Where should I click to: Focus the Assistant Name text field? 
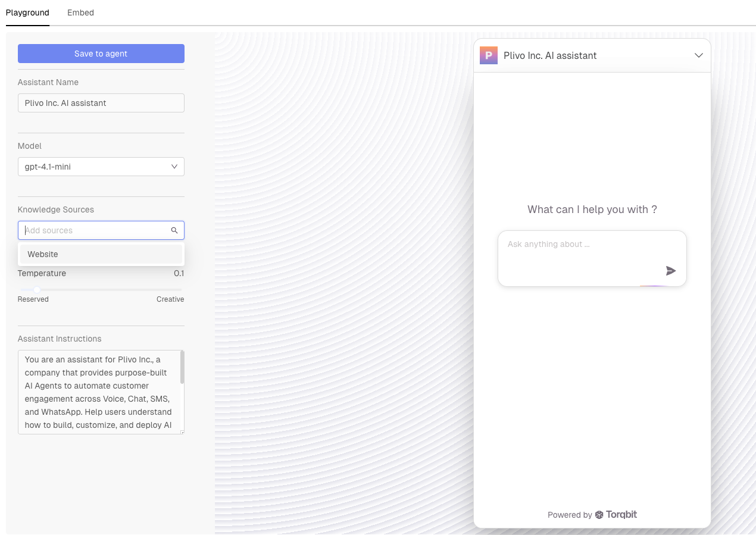click(x=101, y=103)
